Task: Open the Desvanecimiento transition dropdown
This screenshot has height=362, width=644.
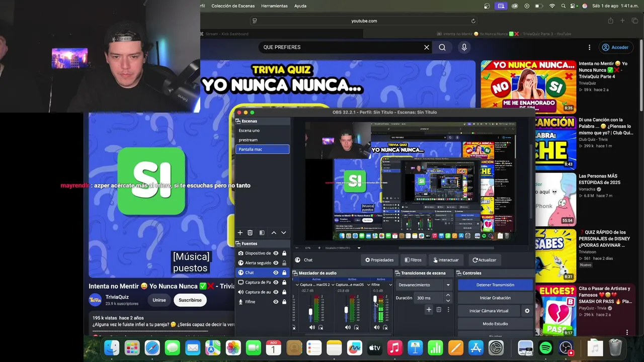Action: click(x=424, y=285)
